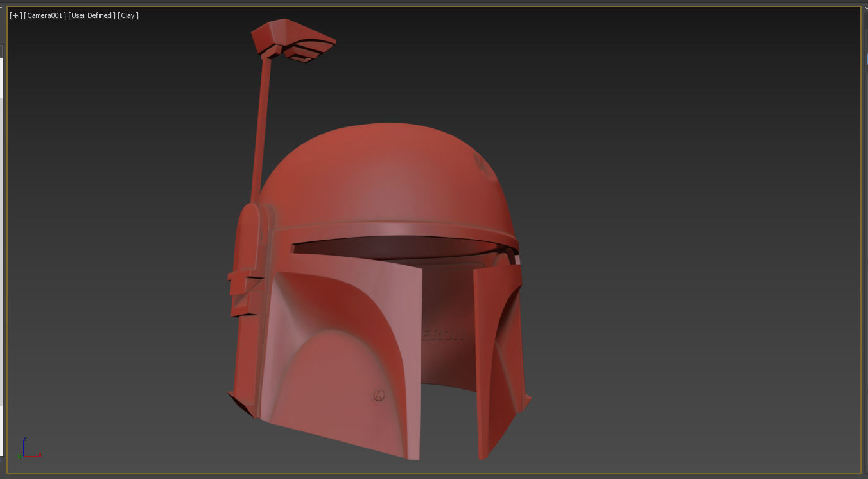Open the User Defined shading menu

click(x=92, y=15)
